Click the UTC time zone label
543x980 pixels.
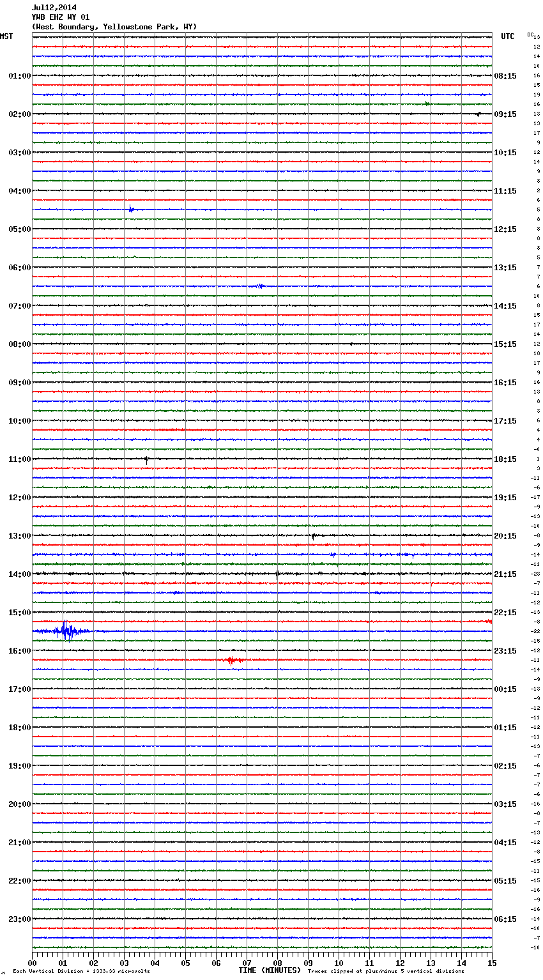[508, 36]
